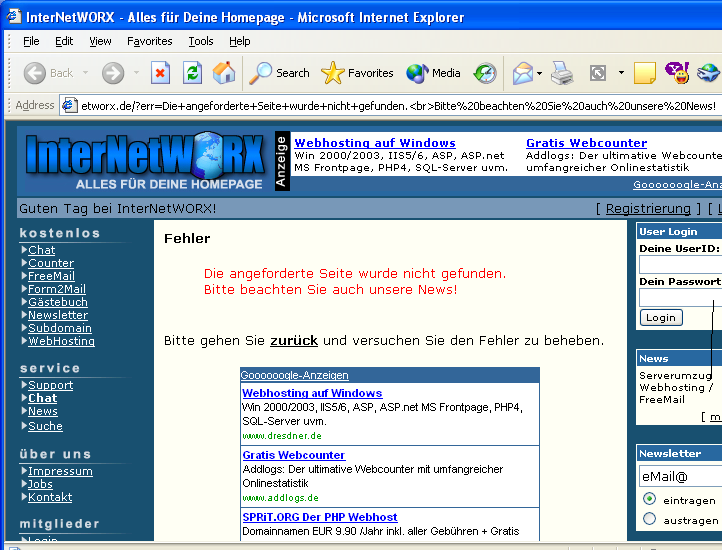Open Media globe toolbar button
Viewport: 722px width, 550px height.
click(x=433, y=73)
